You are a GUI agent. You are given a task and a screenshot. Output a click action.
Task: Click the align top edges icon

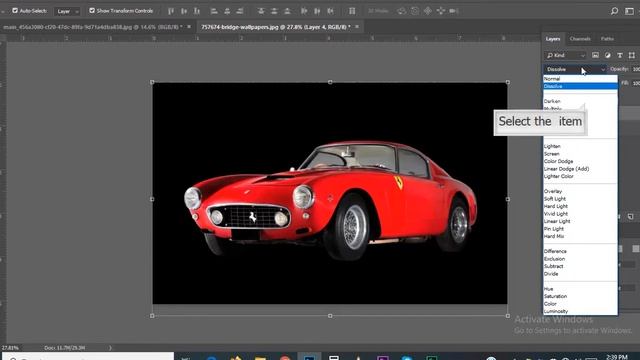171,11
